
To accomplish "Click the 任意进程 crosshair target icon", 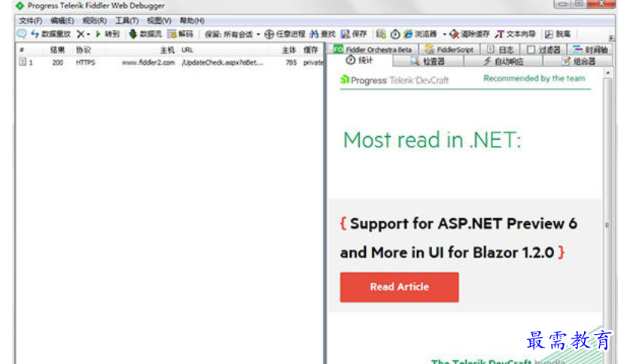I will tap(269, 35).
